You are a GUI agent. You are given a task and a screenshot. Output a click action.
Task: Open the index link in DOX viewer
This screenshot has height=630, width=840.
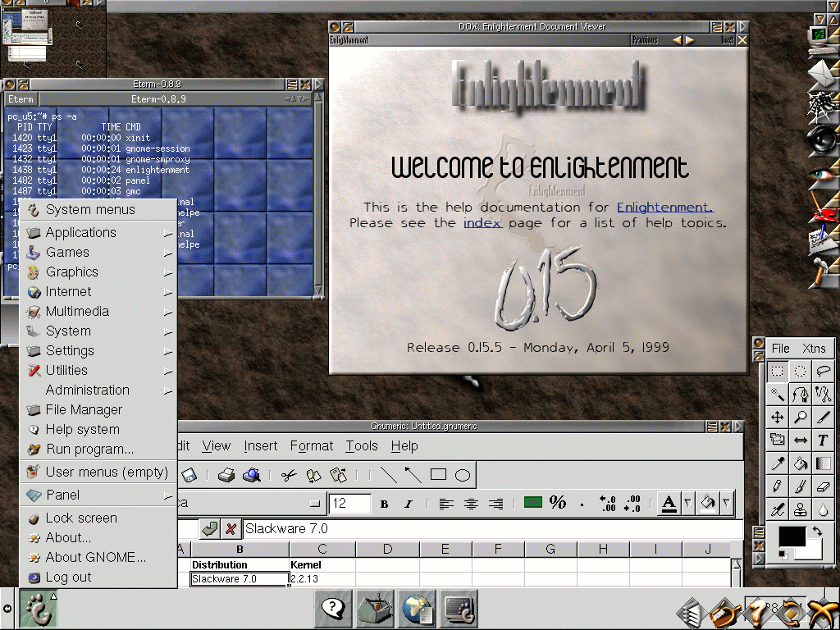[x=482, y=223]
